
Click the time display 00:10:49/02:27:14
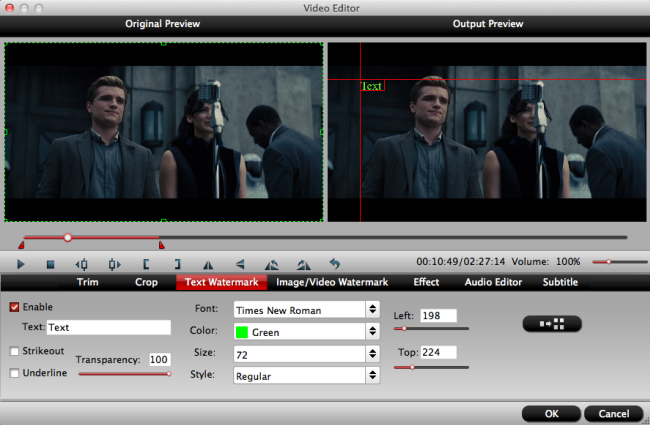coord(461,262)
